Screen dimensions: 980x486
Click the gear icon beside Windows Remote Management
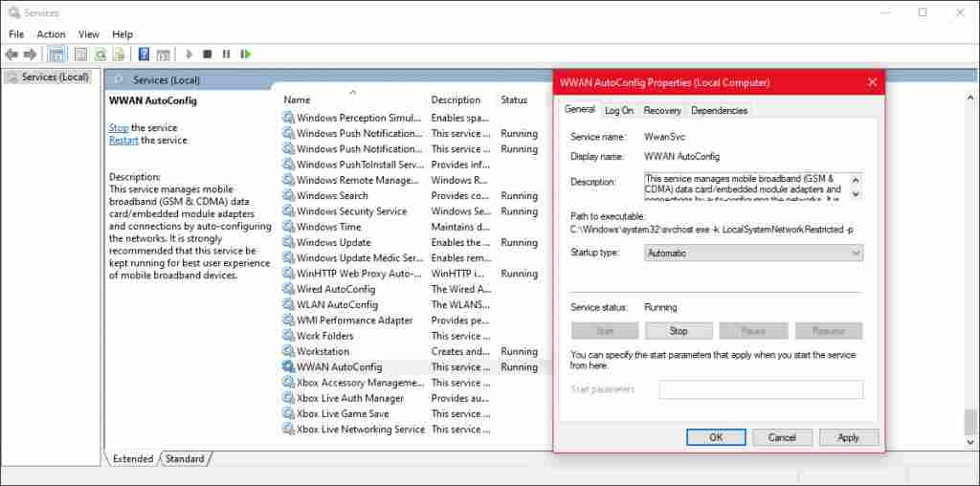click(x=288, y=180)
